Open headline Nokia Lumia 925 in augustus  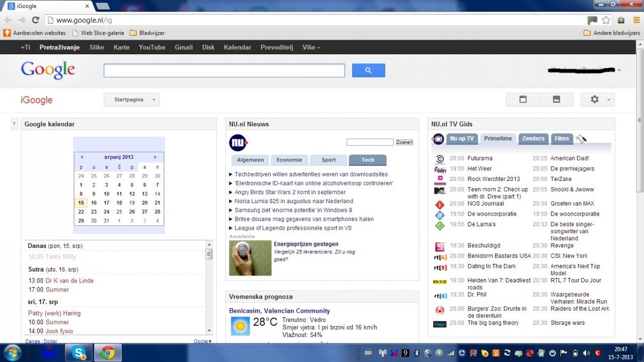pyautogui.click(x=294, y=201)
